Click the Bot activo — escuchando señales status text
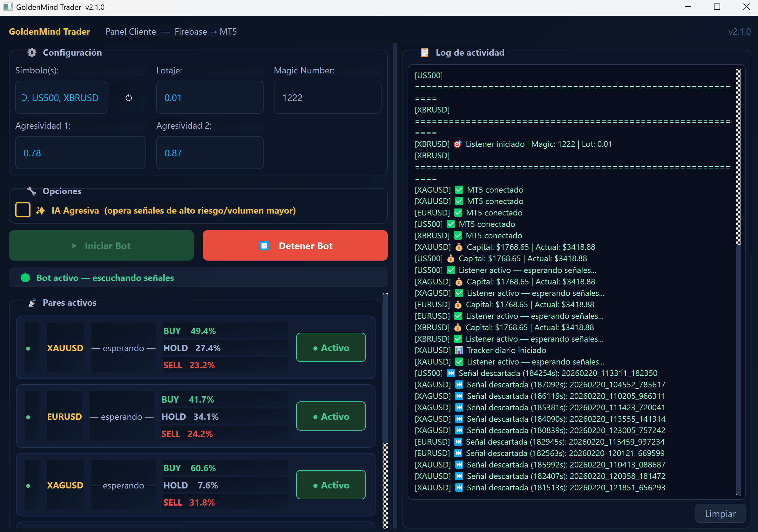758x532 pixels. (105, 278)
